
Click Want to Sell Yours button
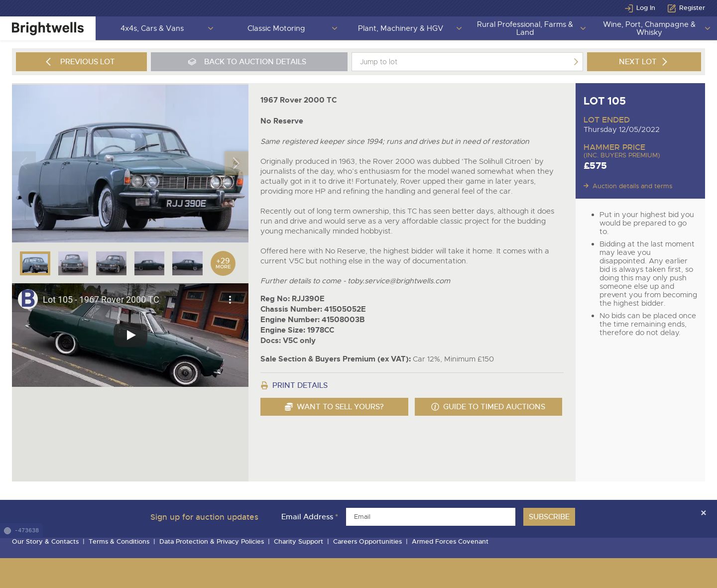click(334, 407)
